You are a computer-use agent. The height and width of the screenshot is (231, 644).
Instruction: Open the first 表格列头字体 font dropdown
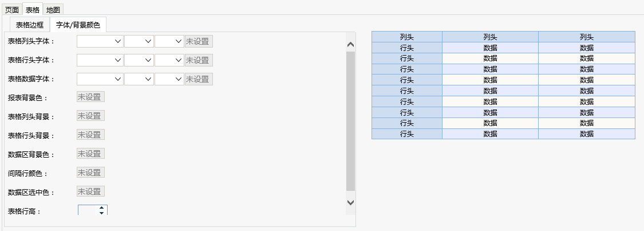[x=100, y=41]
